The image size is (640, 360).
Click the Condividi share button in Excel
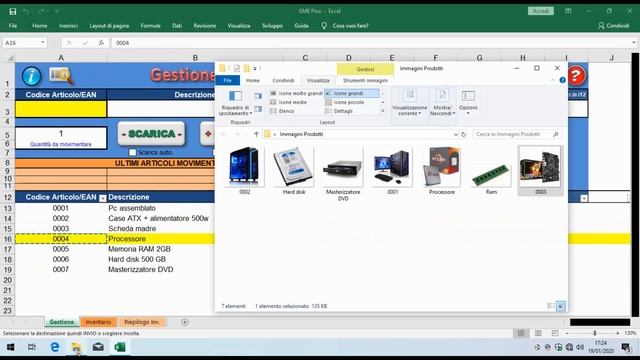613,26
